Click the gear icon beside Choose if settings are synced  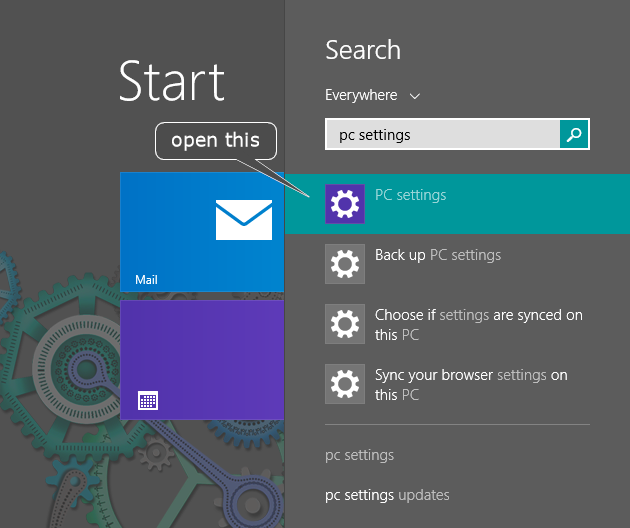pyautogui.click(x=345, y=324)
